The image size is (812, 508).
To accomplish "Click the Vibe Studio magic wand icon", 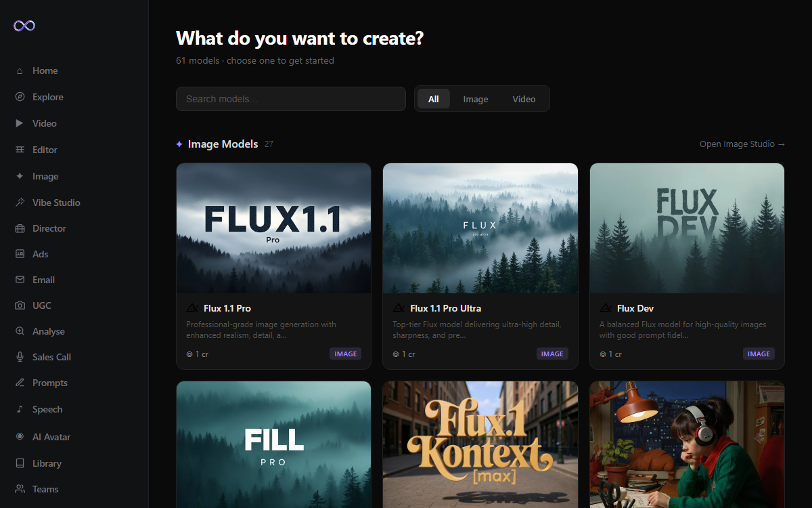I will pyautogui.click(x=20, y=203).
